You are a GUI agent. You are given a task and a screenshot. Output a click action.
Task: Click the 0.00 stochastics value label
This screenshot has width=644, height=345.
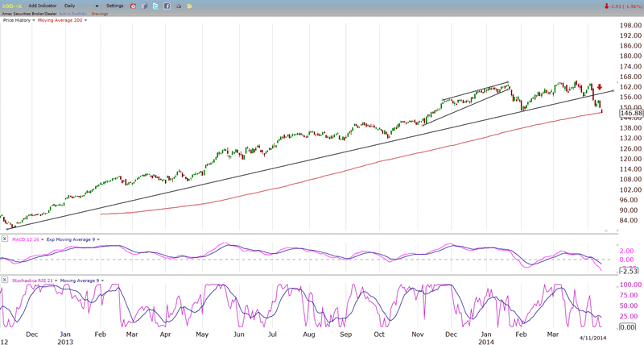pyautogui.click(x=627, y=327)
